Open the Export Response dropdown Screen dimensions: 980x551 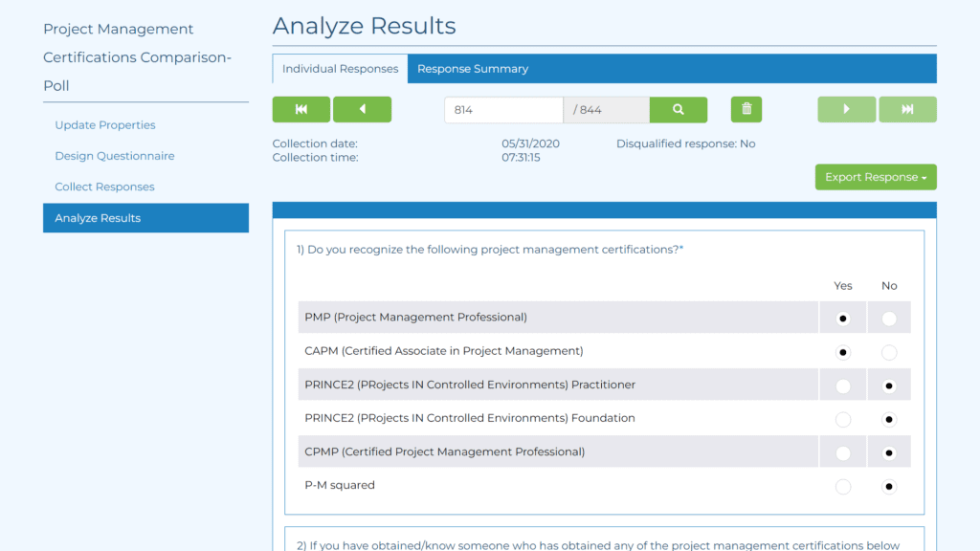(x=876, y=178)
